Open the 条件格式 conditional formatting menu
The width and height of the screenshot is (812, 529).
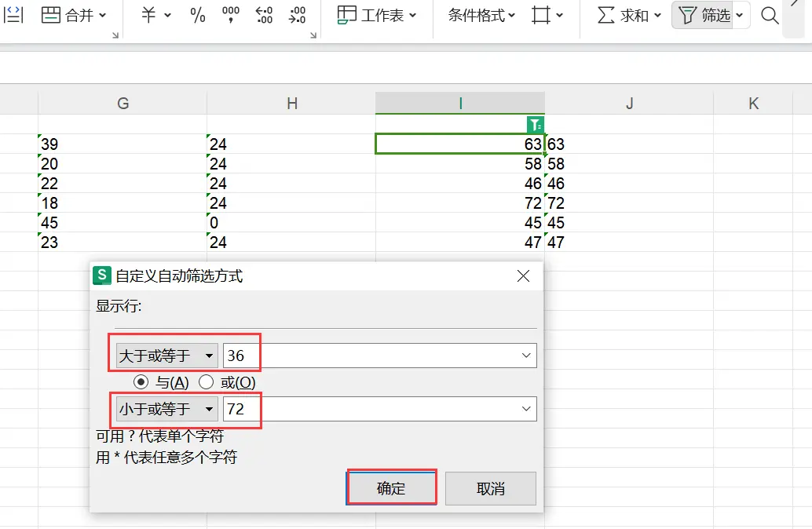coord(481,16)
